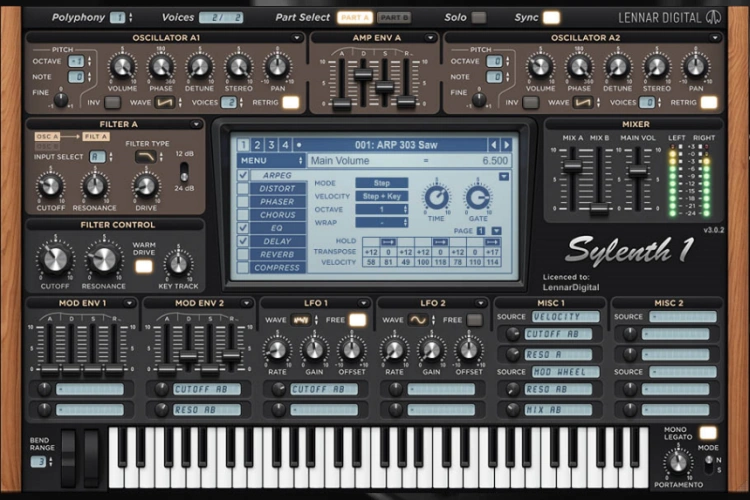This screenshot has width=750, height=500.
Task: Click the Oscillator A1 Phase knob
Action: coord(161,67)
